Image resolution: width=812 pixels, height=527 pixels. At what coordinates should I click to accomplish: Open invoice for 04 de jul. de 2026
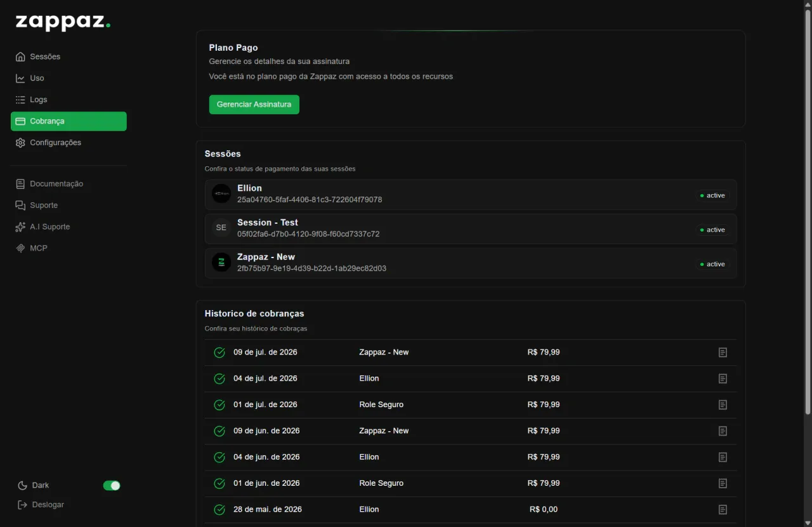(723, 379)
